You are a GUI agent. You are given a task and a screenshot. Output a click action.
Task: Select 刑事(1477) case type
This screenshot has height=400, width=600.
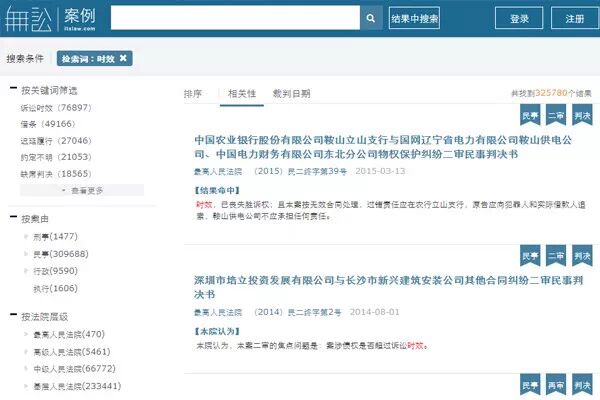point(55,237)
